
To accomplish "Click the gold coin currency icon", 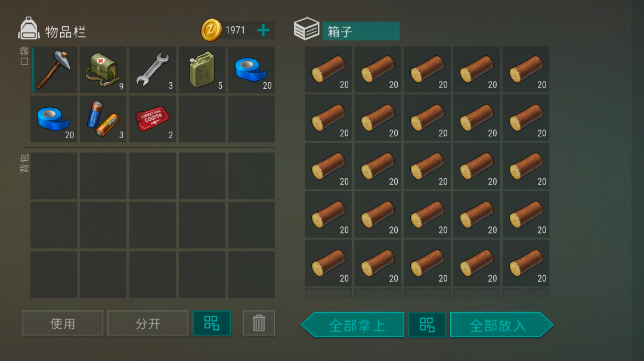I will click(x=211, y=30).
